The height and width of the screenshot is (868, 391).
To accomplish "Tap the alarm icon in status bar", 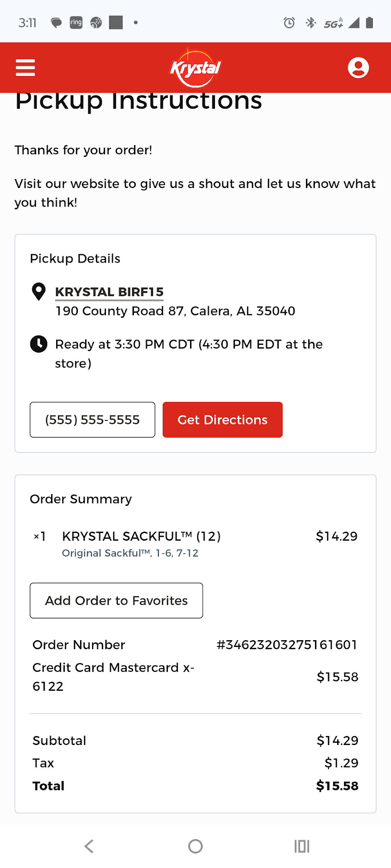I will [289, 23].
